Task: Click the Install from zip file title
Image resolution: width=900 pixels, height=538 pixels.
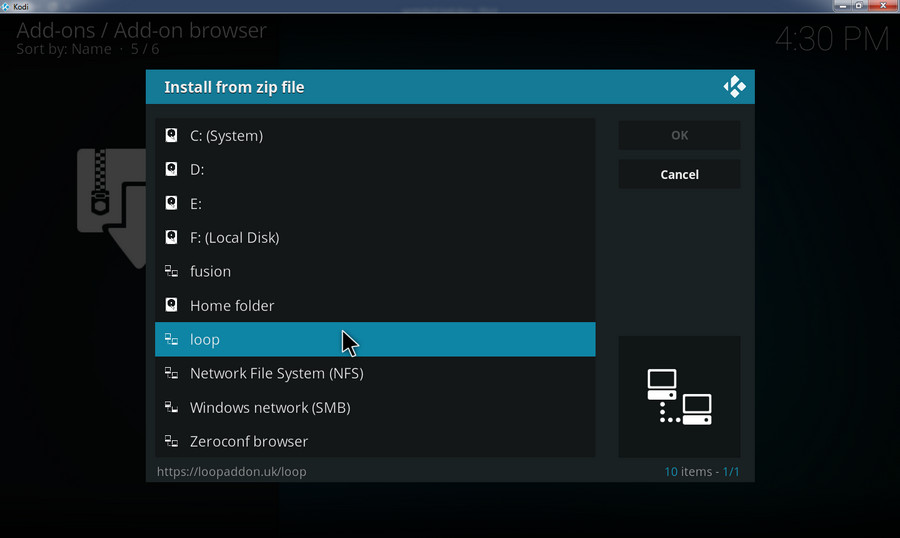Action: coord(234,87)
